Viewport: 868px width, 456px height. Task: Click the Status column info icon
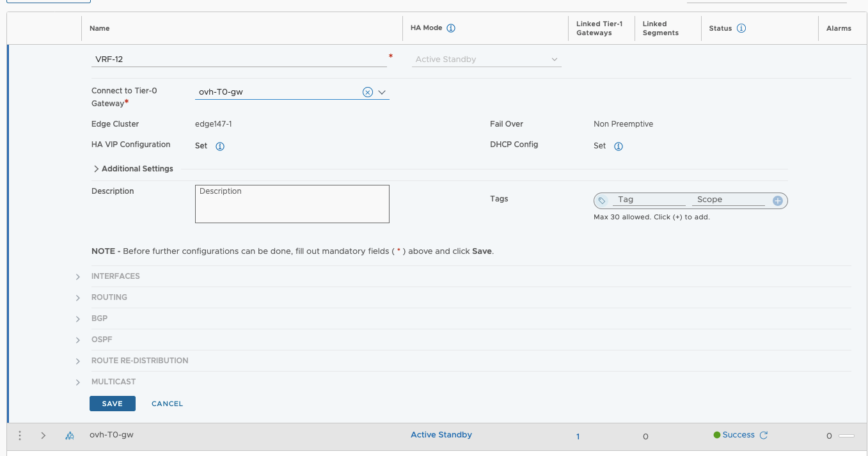tap(741, 28)
